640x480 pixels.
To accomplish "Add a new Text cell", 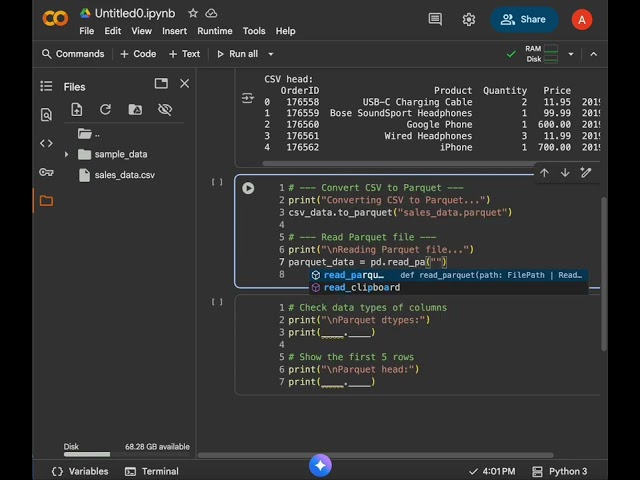I will 184,54.
